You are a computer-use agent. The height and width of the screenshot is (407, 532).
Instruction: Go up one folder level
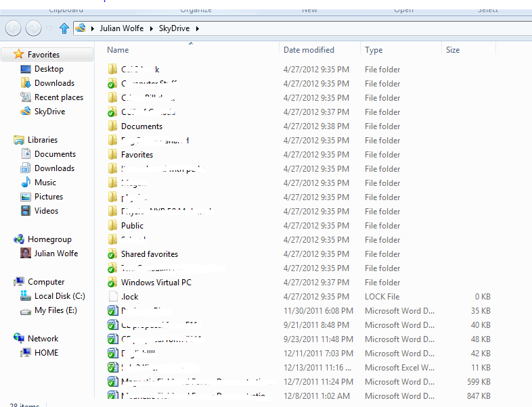coord(64,28)
